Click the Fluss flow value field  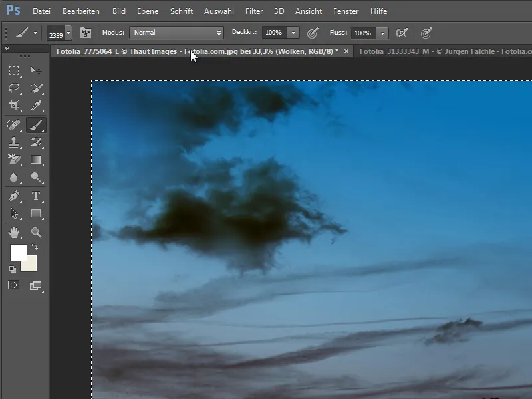pyautogui.click(x=363, y=33)
